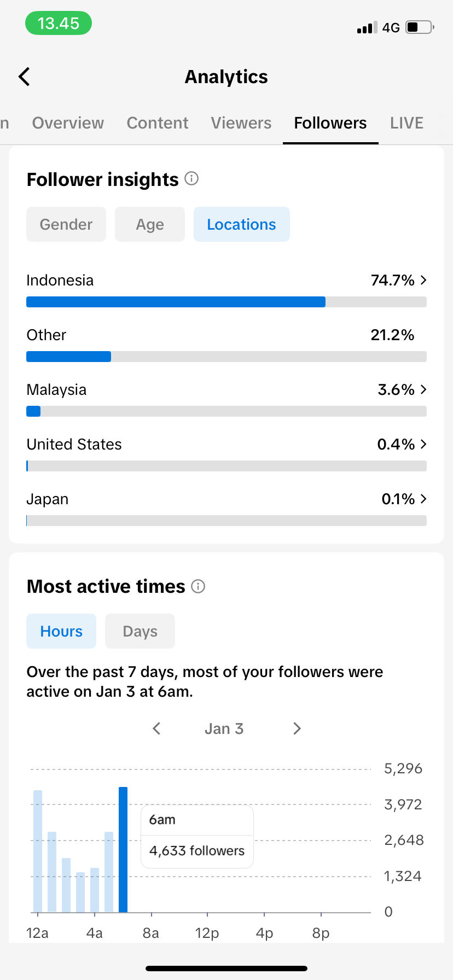The height and width of the screenshot is (980, 453).
Task: Select the Hours view button
Action: pyautogui.click(x=61, y=631)
